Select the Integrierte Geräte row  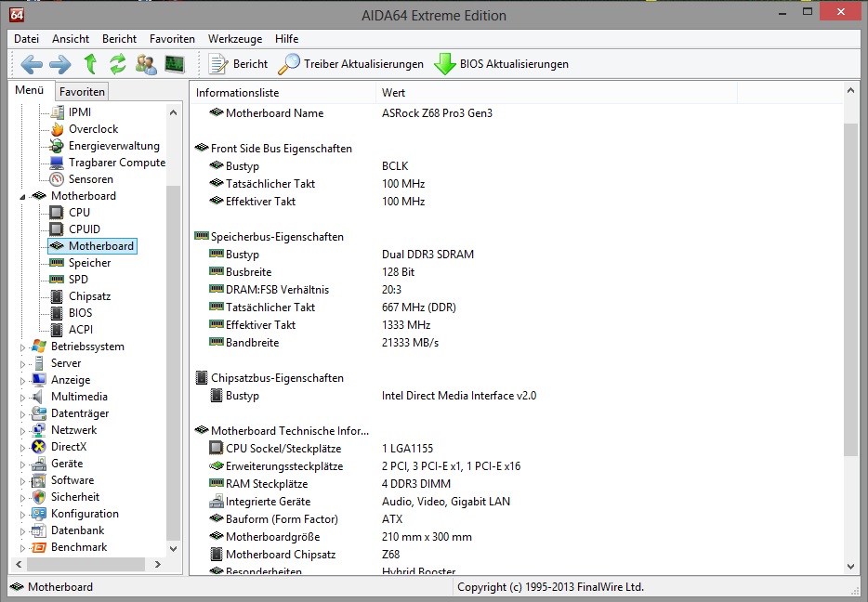tap(516, 502)
